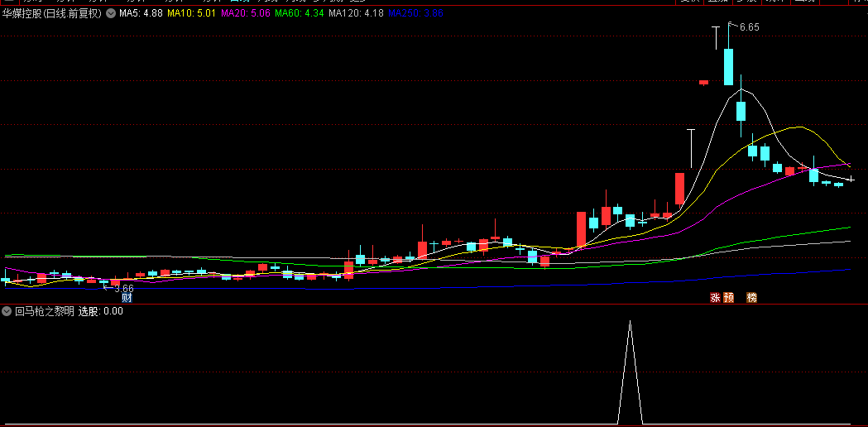Click the 6.65 high price label
This screenshot has height=427, width=868.
pos(749,27)
